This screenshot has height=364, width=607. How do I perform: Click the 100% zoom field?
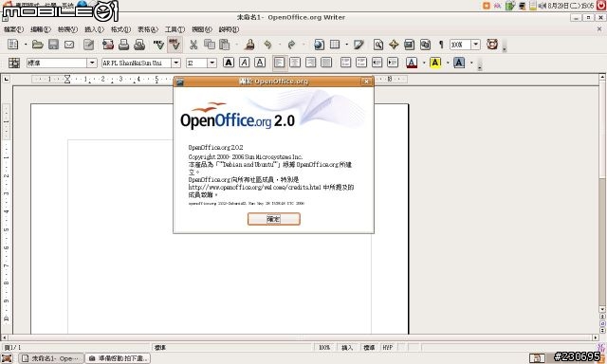(x=460, y=45)
